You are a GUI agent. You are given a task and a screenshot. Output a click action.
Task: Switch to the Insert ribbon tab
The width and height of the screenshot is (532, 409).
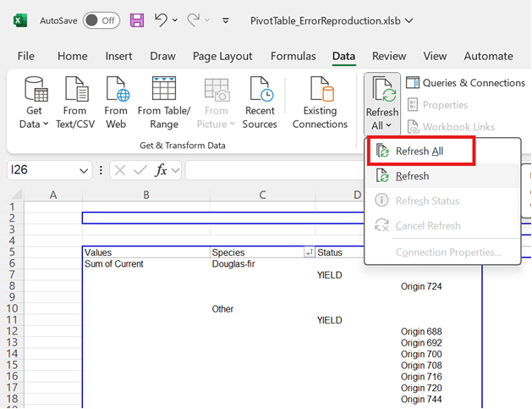pos(118,56)
